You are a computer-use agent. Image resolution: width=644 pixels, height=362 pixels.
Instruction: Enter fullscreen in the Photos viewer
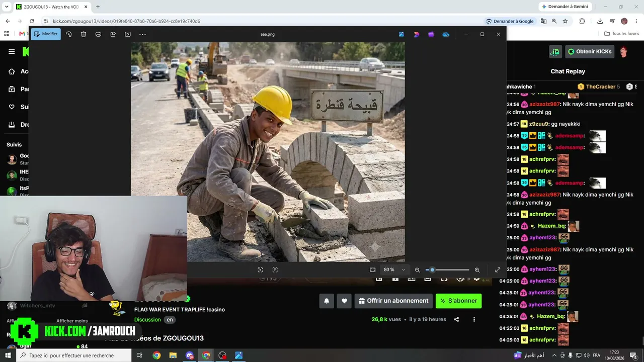click(x=498, y=270)
